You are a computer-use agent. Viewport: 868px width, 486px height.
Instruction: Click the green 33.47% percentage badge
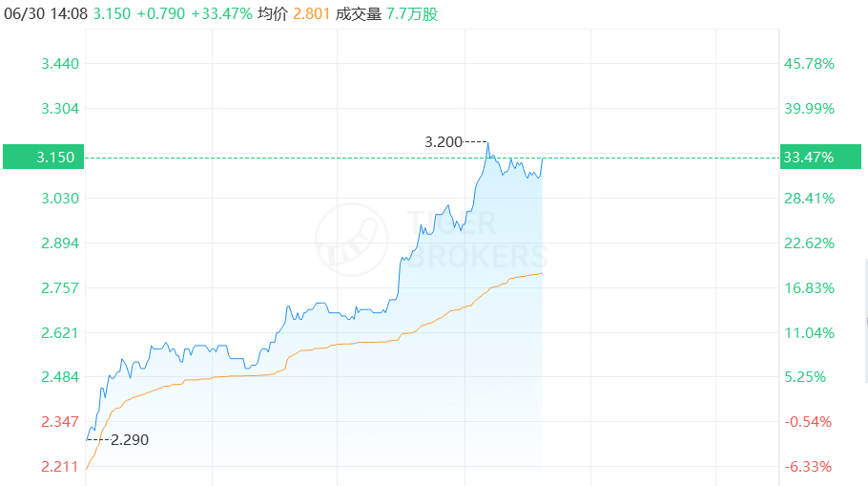tap(820, 157)
